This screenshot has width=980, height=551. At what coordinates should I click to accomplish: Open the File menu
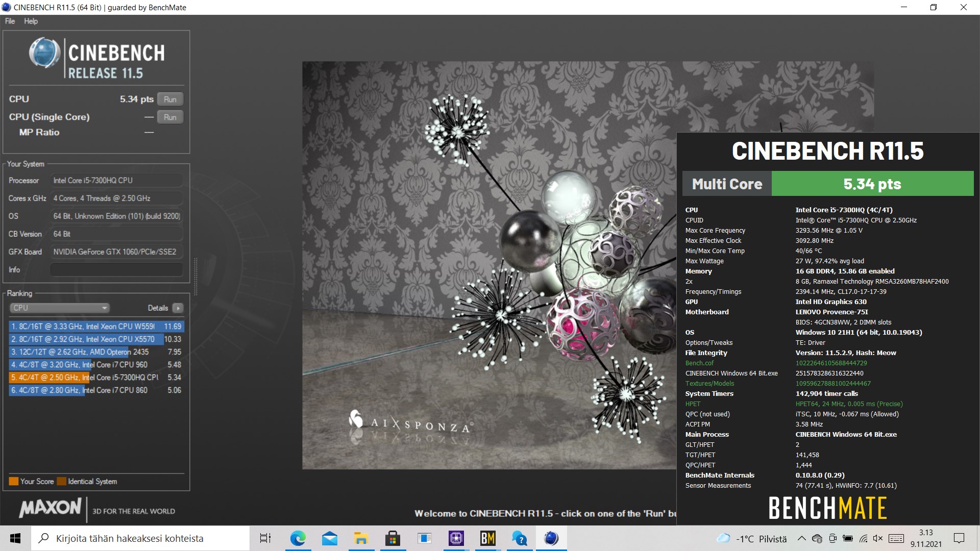(10, 21)
